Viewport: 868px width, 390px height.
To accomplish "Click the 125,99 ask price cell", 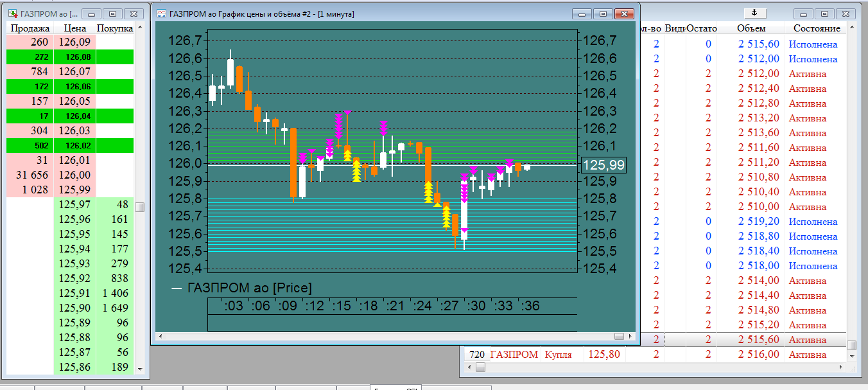I will (74, 190).
